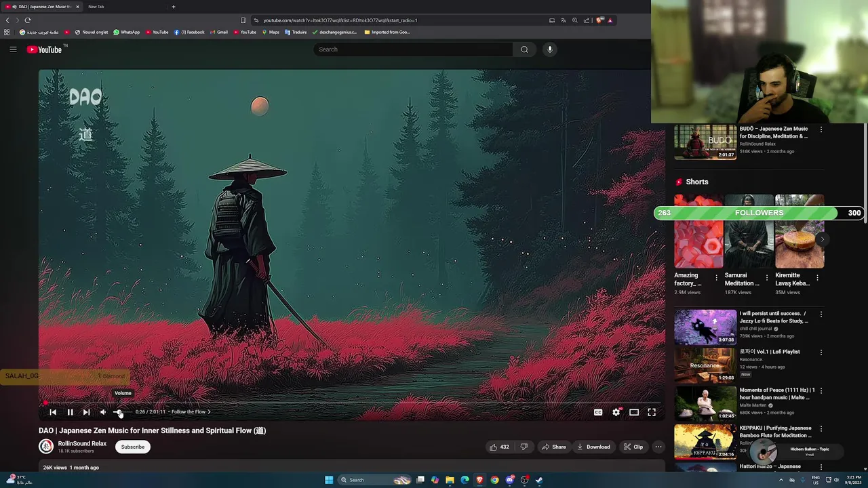Open the Maps bookmark
This screenshot has width=868, height=488.
pos(271,32)
